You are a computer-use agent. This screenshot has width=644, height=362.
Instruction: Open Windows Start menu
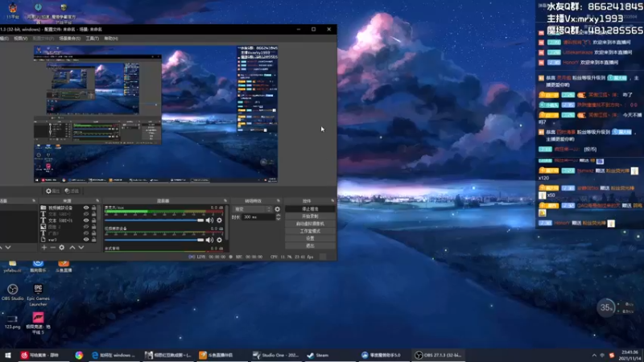8,355
